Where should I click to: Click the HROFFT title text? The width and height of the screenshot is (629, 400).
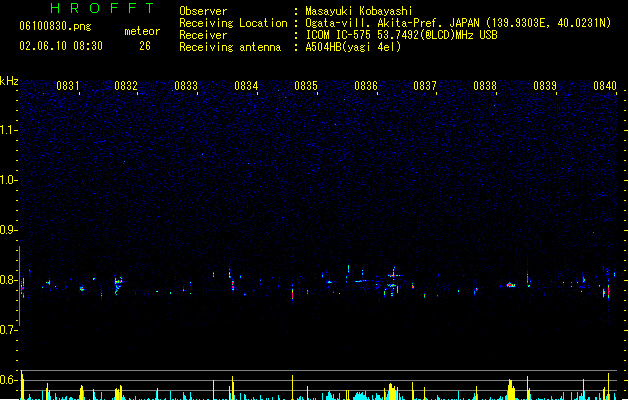pos(102,8)
